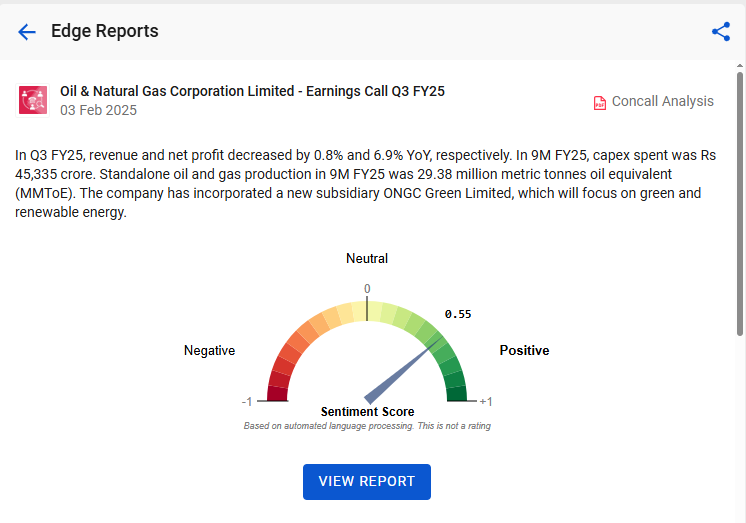The height and width of the screenshot is (523, 746).
Task: Click the Neutral label above the gauge
Action: 367,258
